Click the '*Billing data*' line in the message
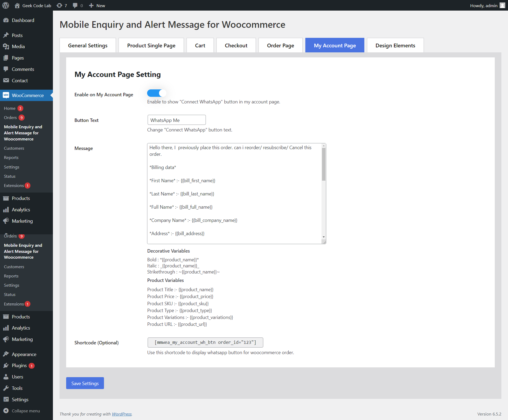508x420 pixels. click(163, 167)
